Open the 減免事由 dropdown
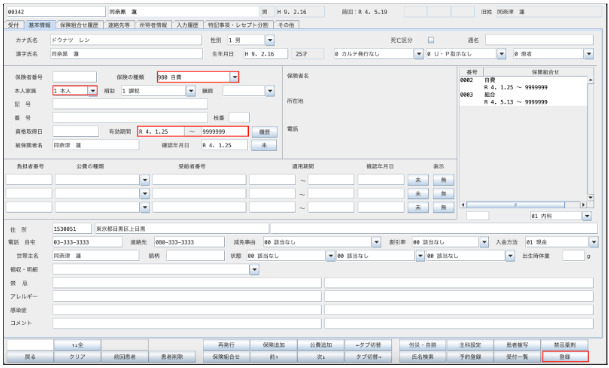 pos(376,242)
